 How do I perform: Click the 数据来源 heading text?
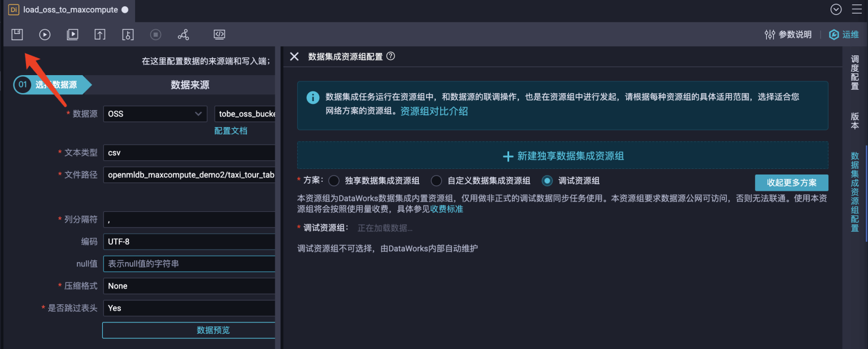click(190, 85)
